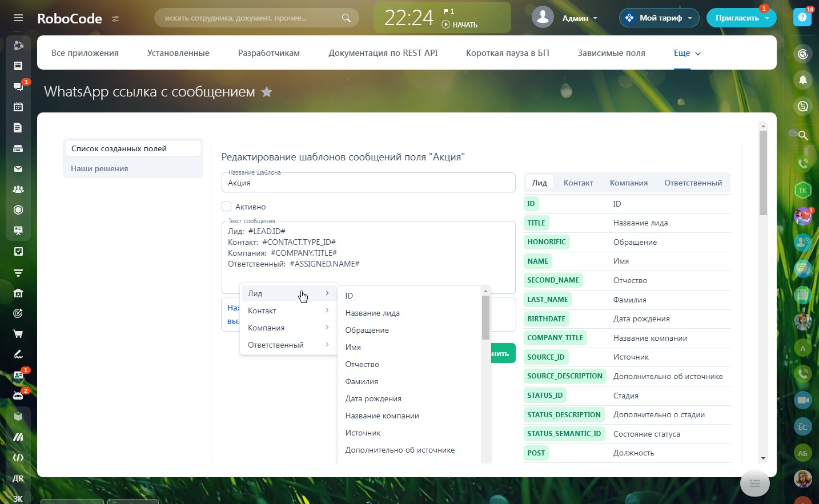Image resolution: width=819 pixels, height=504 pixels.
Task: Open "Наши решения" in the side list
Action: coord(99,168)
